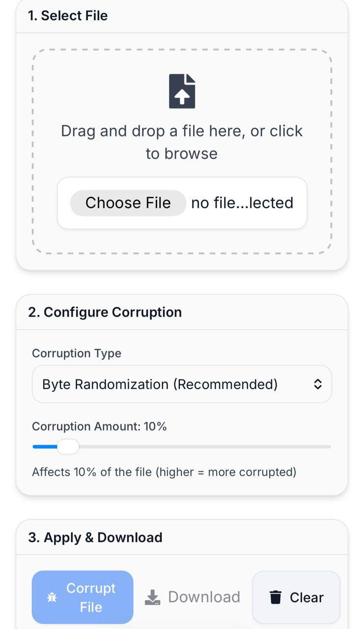The height and width of the screenshot is (629, 364).
Task: Open the Corruption Type dropdown
Action: click(181, 384)
